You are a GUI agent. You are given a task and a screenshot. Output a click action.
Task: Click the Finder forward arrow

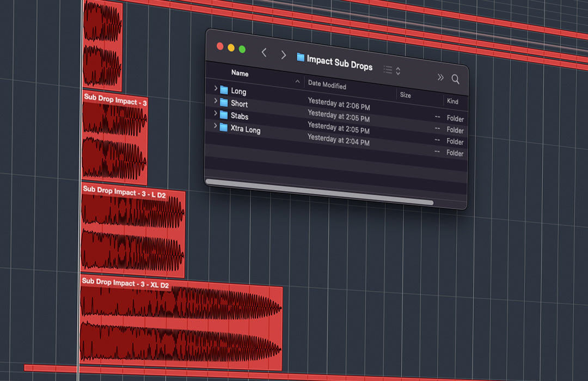coord(283,54)
